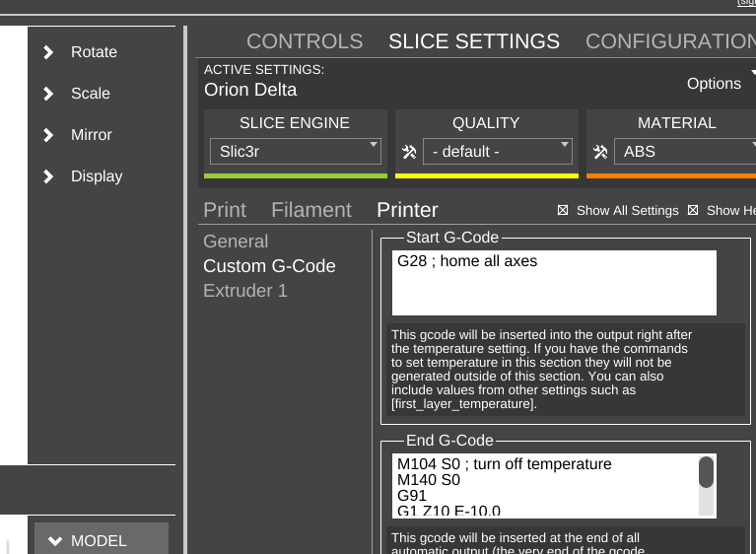Open the Slic3r slice engine dropdown
The width and height of the screenshot is (756, 554).
pos(295,152)
